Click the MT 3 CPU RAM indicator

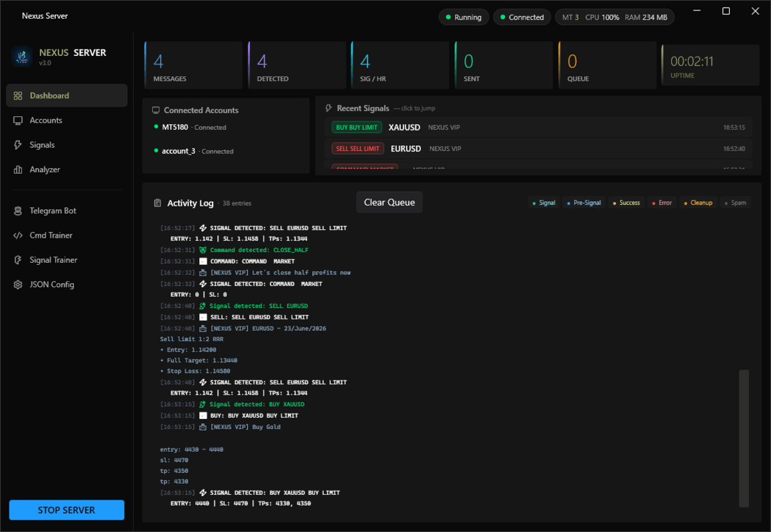coord(615,17)
